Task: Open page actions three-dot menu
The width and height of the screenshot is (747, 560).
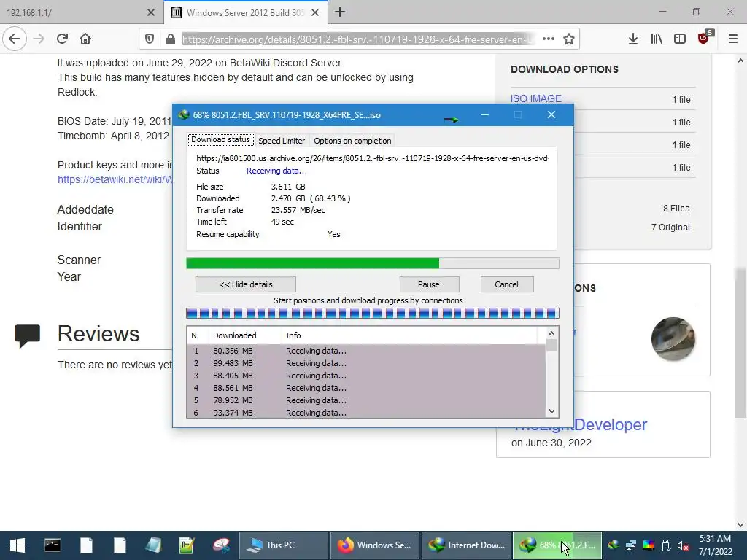Action: click(549, 39)
